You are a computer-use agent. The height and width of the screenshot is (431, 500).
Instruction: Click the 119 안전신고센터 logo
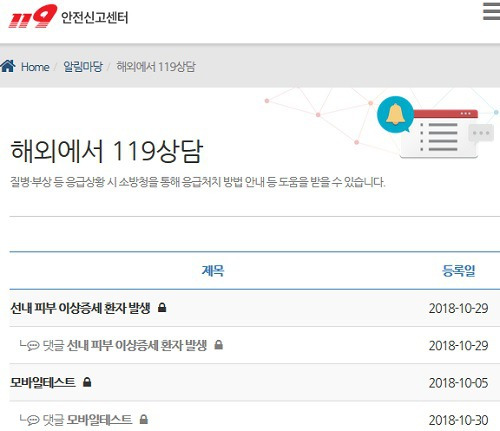tap(68, 16)
